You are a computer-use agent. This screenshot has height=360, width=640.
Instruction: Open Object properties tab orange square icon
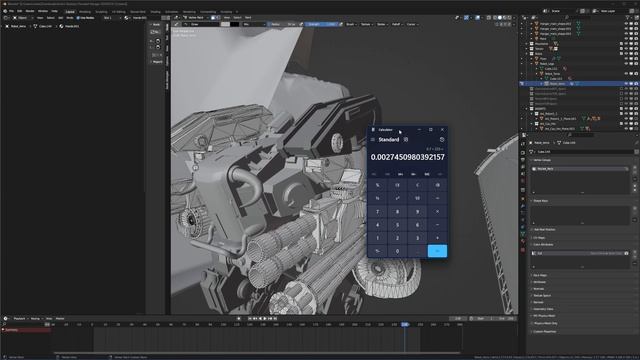(523, 198)
